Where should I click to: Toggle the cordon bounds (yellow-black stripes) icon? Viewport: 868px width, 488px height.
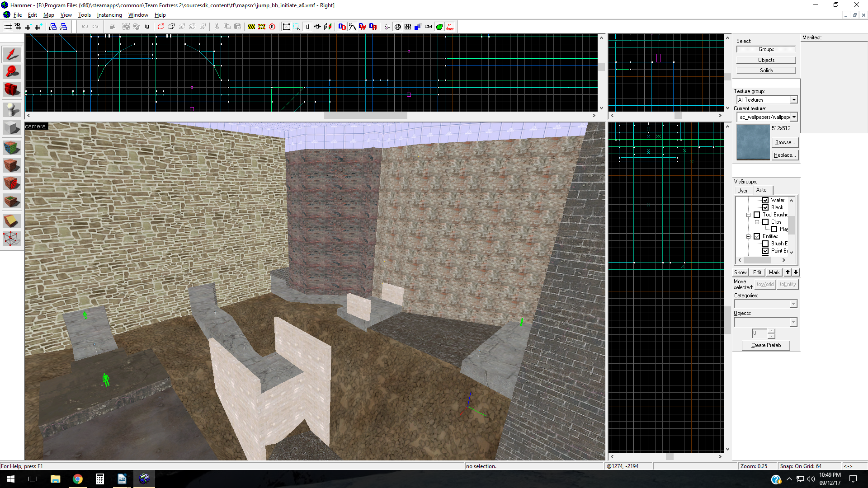pos(251,27)
